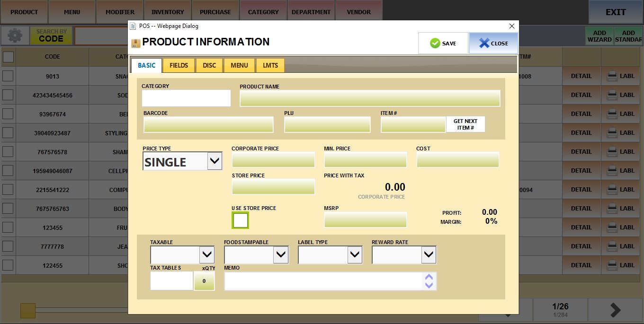Tick the checkbox for product code 9013
The width and height of the screenshot is (644, 324).
(x=9, y=76)
